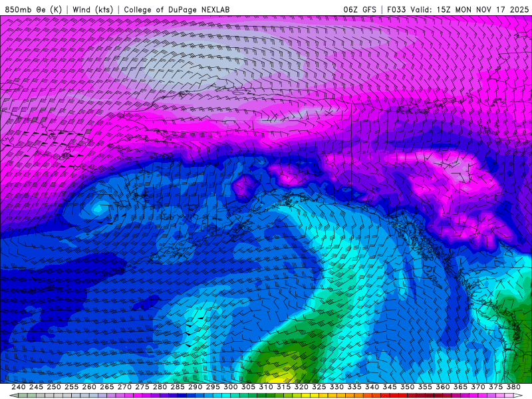
Task: Select the 340 label on the legend
Action: [372, 387]
